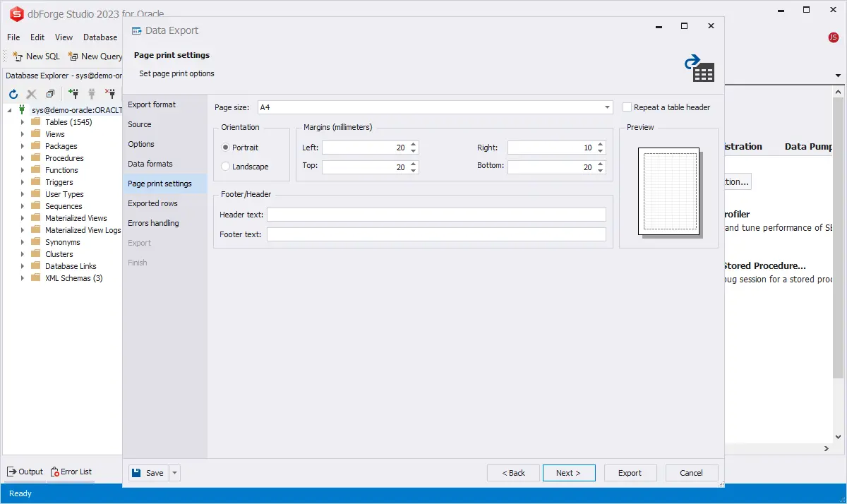Open the Page size dropdown
This screenshot has height=504, width=847.
(x=608, y=107)
